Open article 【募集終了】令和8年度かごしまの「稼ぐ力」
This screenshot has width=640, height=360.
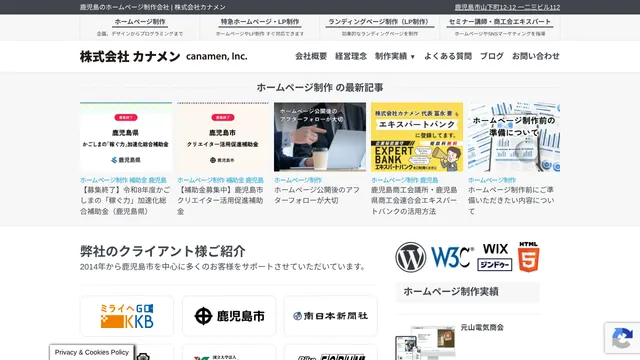click(125, 200)
